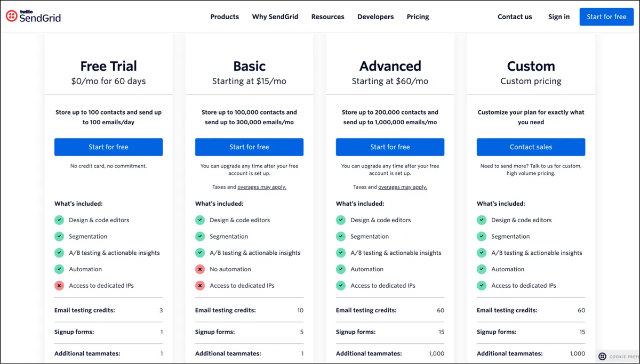Viewport: 640px width, 364px height.
Task: Click 'Starting at $60/mo' text
Action: click(x=390, y=82)
